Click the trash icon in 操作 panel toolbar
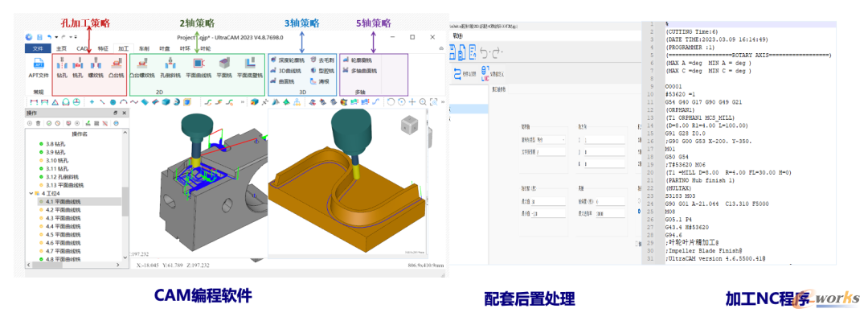This screenshot has width=868, height=317. click(x=39, y=123)
